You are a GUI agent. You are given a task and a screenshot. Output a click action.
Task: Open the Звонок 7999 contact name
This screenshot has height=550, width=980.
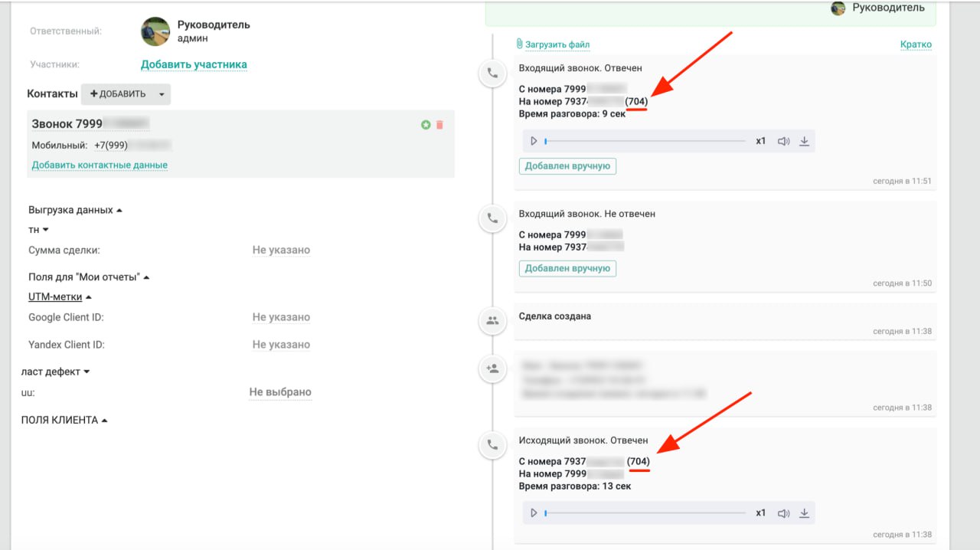(90, 123)
